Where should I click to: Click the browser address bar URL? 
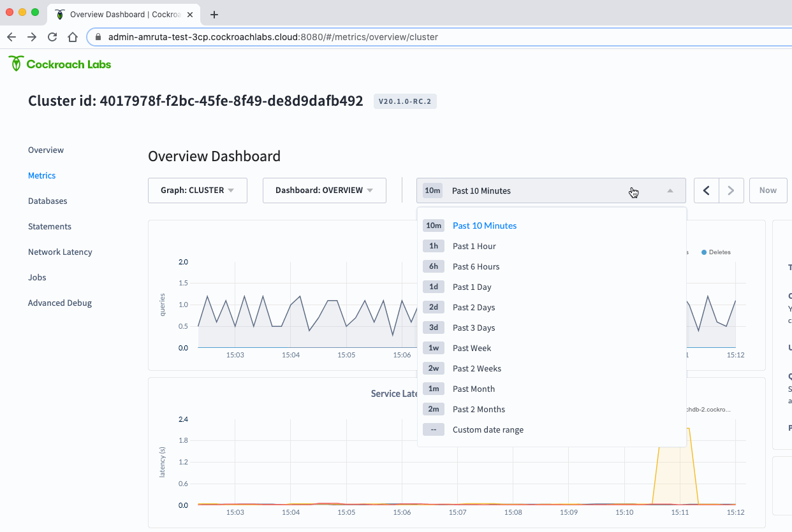pyautogui.click(x=273, y=37)
